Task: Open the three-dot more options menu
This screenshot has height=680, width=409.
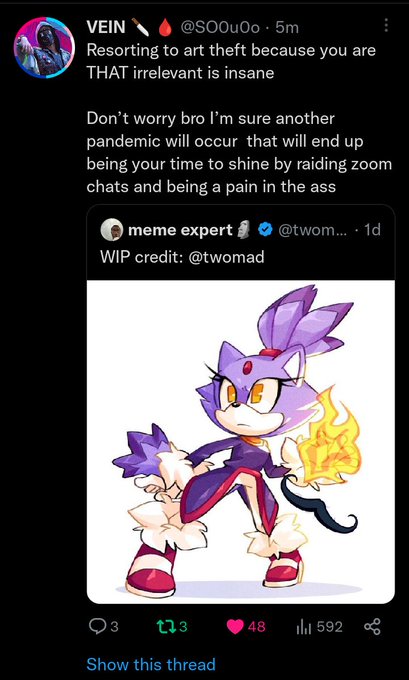Action: click(386, 25)
